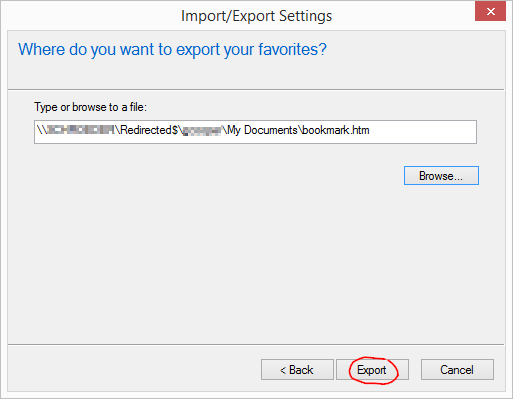Click the blurred username in the path
The width and height of the screenshot is (513, 399).
point(202,131)
